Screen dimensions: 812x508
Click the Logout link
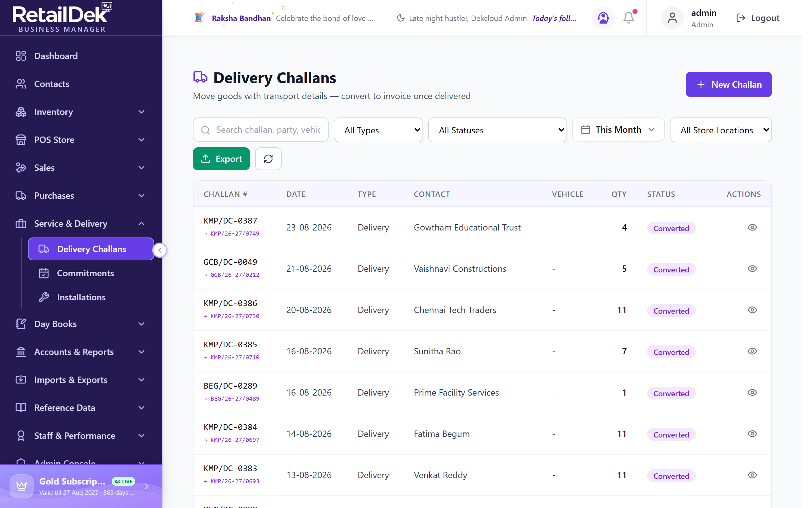[758, 18]
